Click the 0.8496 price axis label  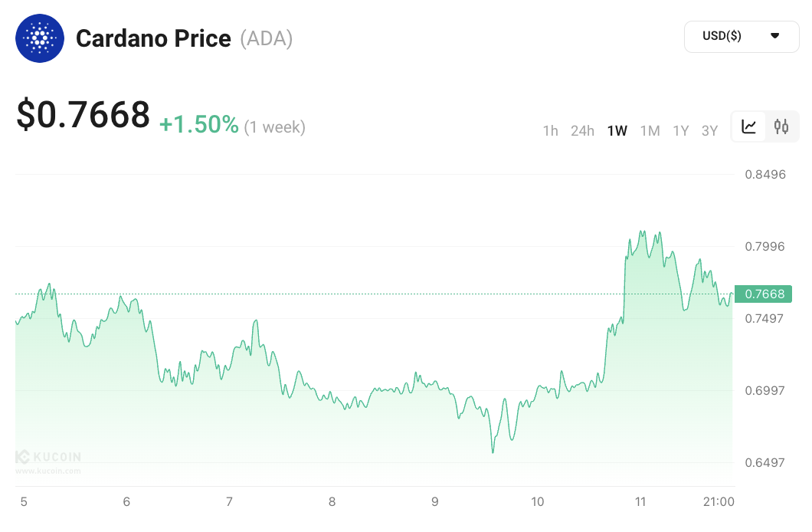[x=765, y=174]
